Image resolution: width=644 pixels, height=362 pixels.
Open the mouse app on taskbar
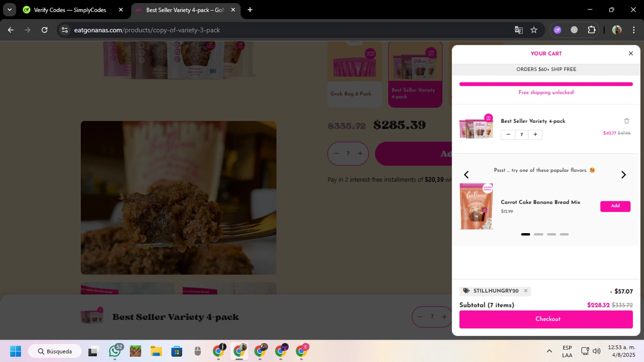point(197,351)
